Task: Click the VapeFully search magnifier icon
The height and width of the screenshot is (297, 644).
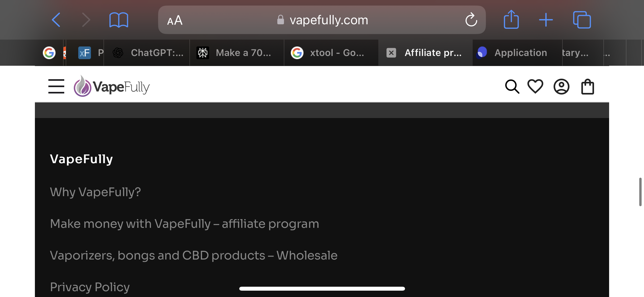Action: coord(512,87)
